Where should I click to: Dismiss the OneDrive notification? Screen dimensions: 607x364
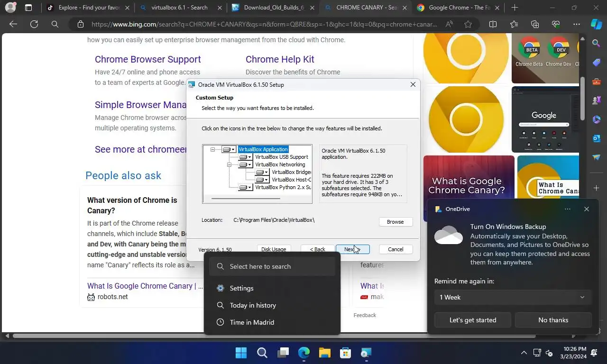[x=587, y=209]
